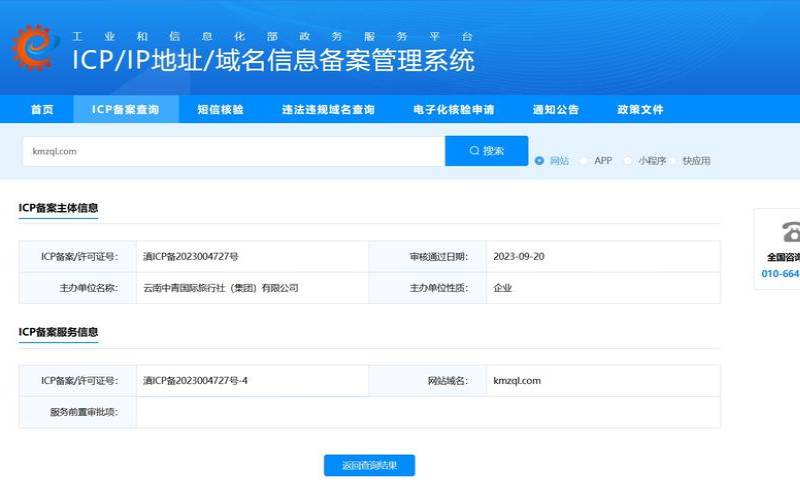Image resolution: width=800 pixels, height=500 pixels.
Task: Click the kmzql.com domain value in the table
Action: pos(517,381)
